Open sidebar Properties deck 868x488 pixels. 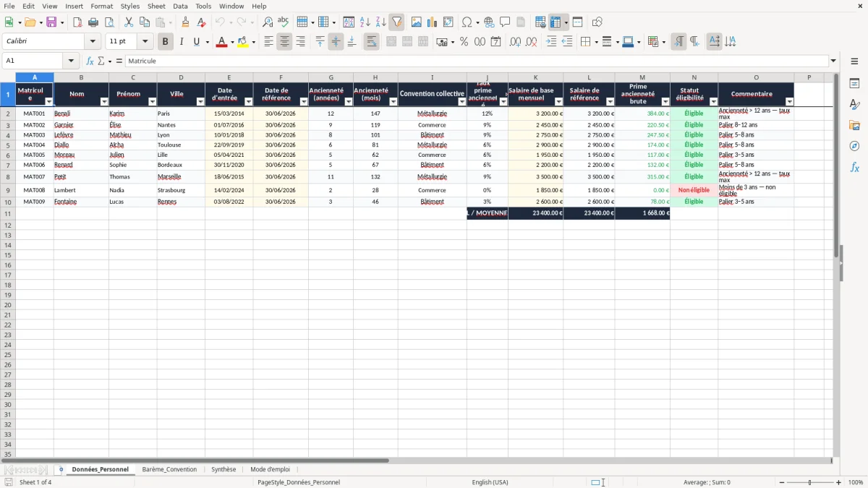pos(854,83)
